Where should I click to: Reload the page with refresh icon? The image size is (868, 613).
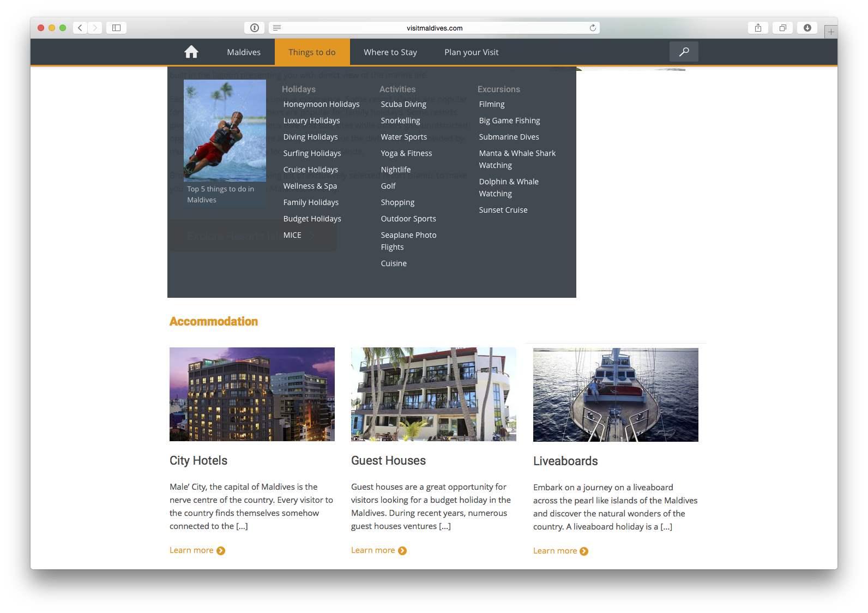(x=593, y=28)
